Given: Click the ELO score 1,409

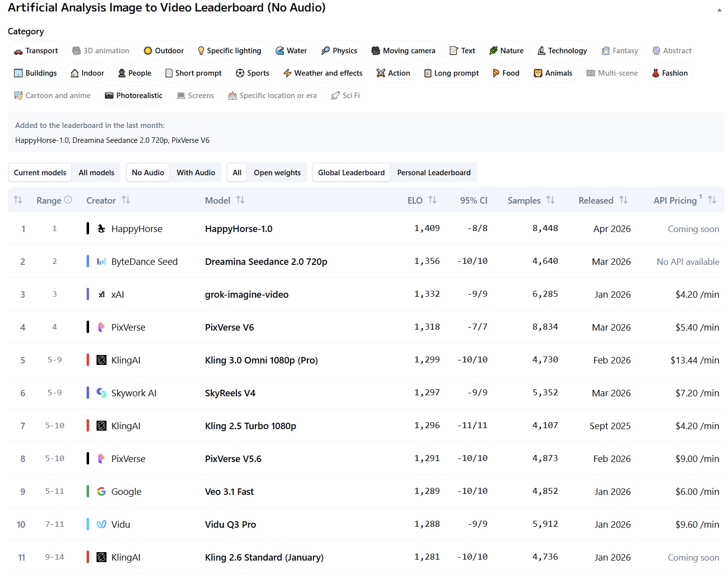Looking at the screenshot, I should click(x=427, y=229).
